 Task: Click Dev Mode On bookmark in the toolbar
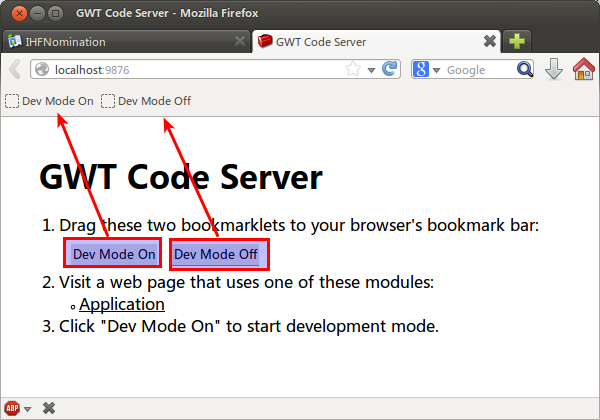pyautogui.click(x=49, y=101)
